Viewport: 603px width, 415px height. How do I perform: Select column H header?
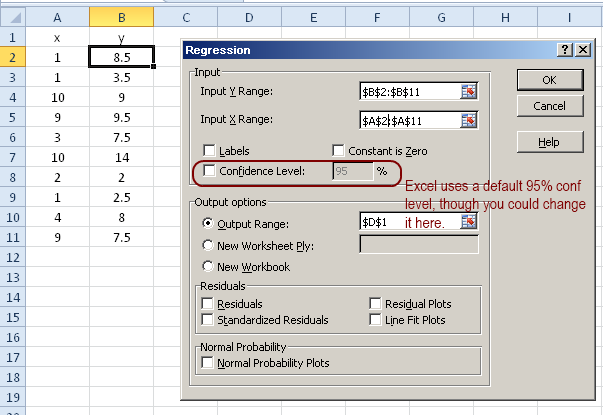click(505, 17)
